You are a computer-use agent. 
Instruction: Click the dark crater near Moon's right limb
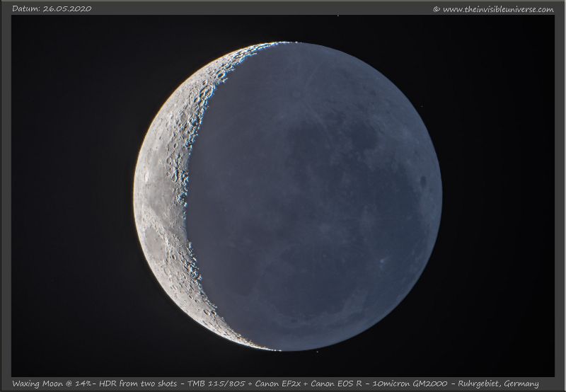(x=423, y=182)
